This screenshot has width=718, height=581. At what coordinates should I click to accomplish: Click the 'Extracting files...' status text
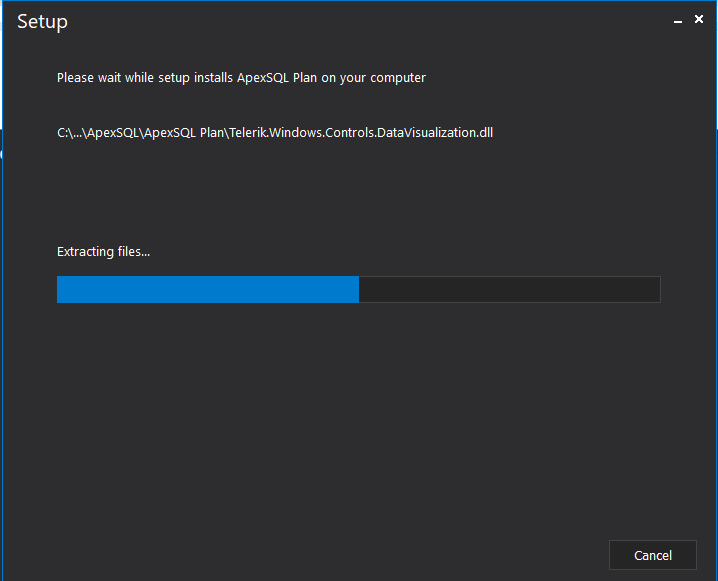coord(103,252)
